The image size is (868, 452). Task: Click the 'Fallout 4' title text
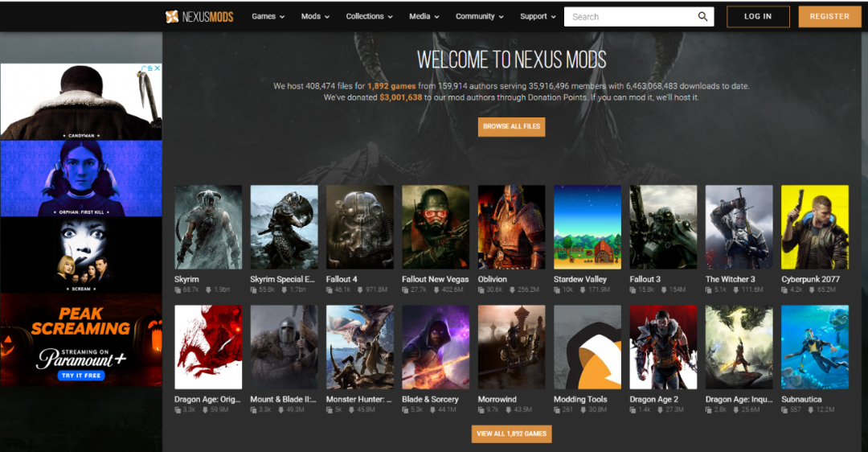[x=342, y=279]
